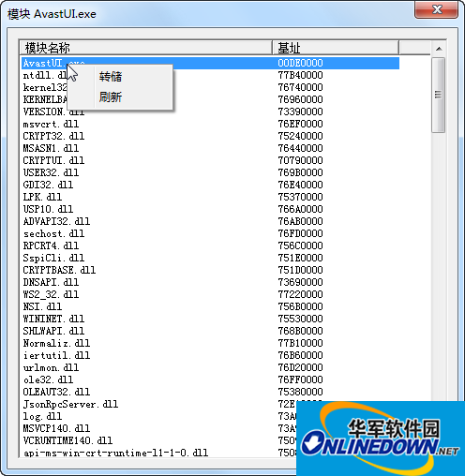Screen dimensions: 465x476
Task: Choose 刷新 from the context menu
Action: 111,97
